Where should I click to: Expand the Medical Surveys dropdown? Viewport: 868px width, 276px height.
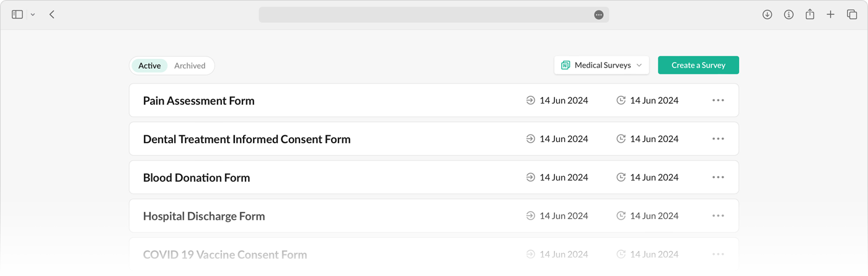(x=601, y=65)
